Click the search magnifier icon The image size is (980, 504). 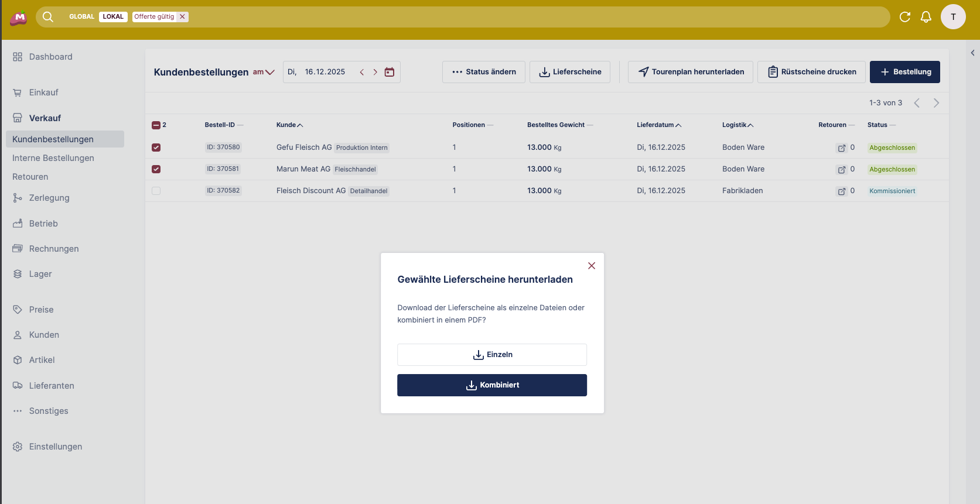[48, 17]
